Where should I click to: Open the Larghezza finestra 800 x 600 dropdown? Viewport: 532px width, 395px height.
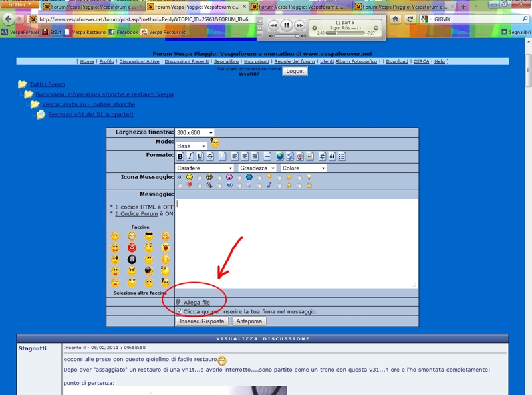click(x=195, y=132)
